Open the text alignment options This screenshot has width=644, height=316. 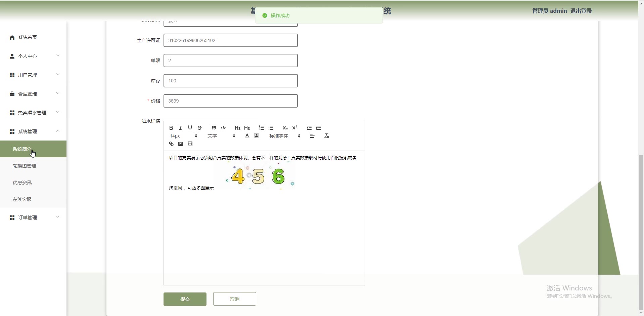312,136
